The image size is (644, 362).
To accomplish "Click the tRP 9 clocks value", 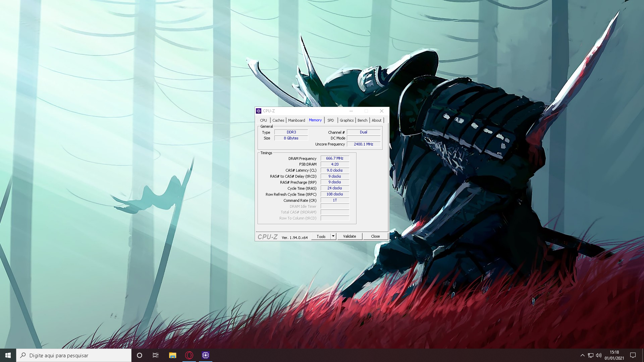I will click(335, 182).
